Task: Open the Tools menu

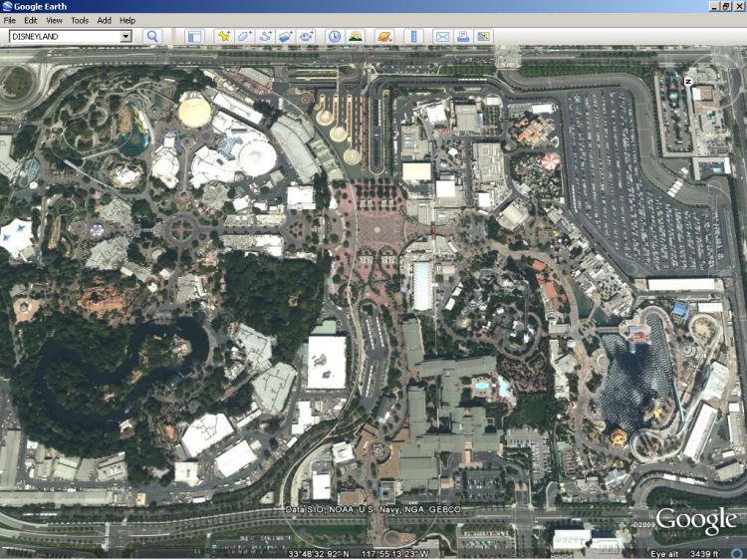Action: (x=80, y=21)
